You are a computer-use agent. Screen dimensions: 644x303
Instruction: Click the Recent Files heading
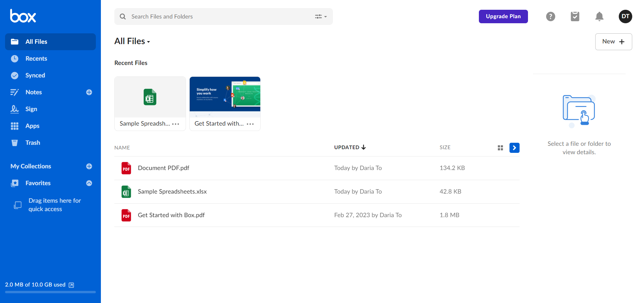pyautogui.click(x=131, y=63)
